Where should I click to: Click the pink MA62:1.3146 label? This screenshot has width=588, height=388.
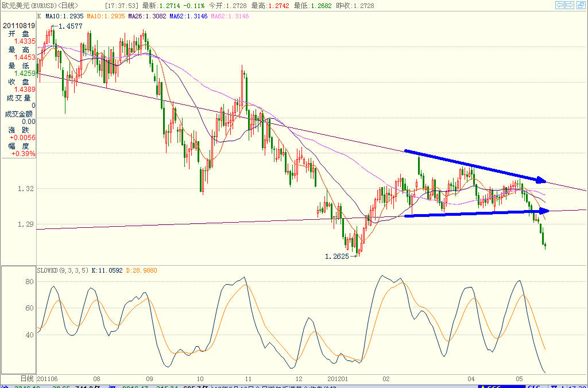pos(230,16)
